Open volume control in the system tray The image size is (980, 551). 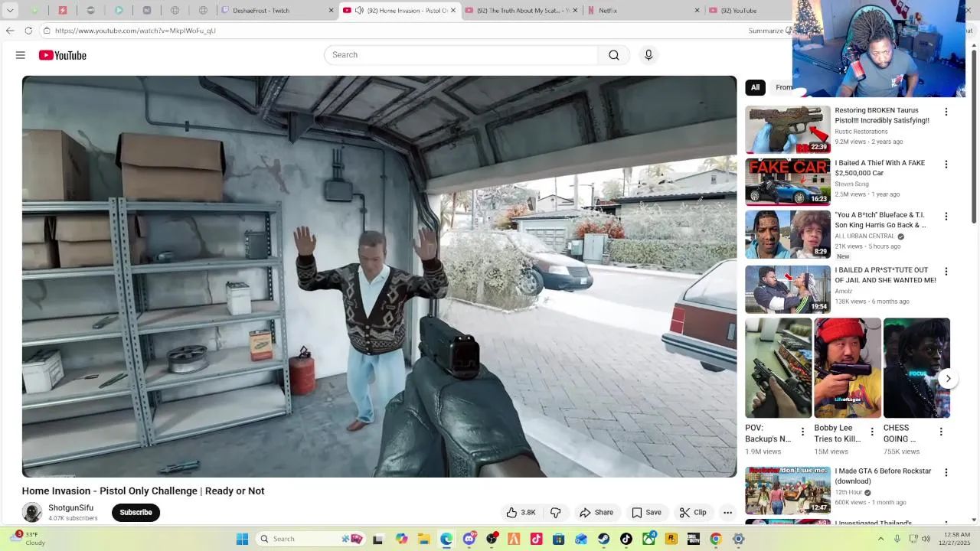[926, 539]
